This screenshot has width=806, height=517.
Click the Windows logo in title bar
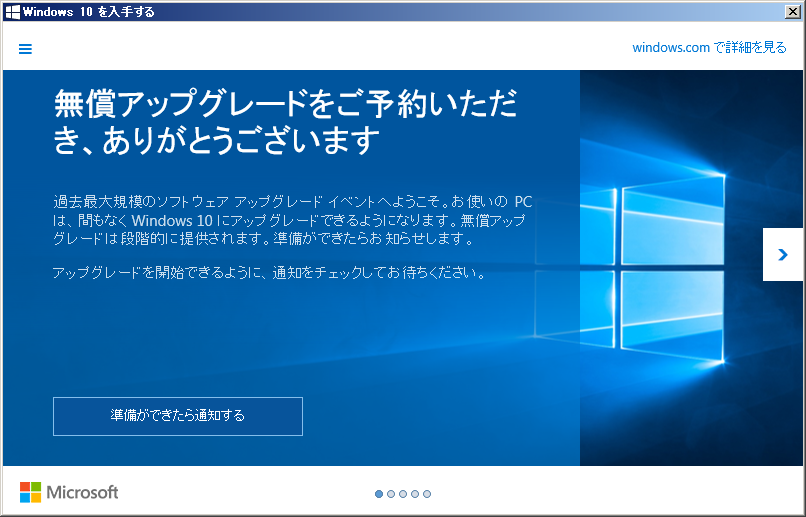click(12, 12)
